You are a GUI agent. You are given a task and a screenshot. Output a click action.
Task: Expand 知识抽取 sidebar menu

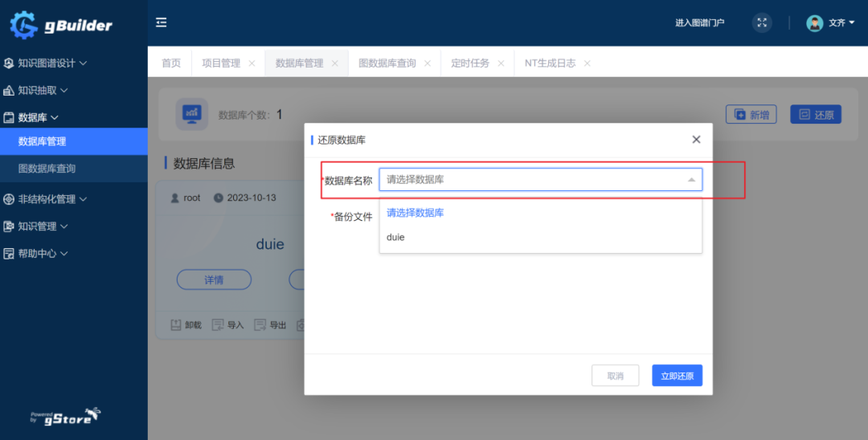[x=36, y=90]
